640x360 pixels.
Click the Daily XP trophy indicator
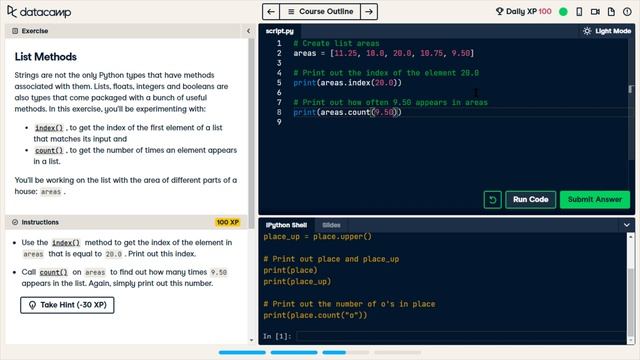point(523,11)
